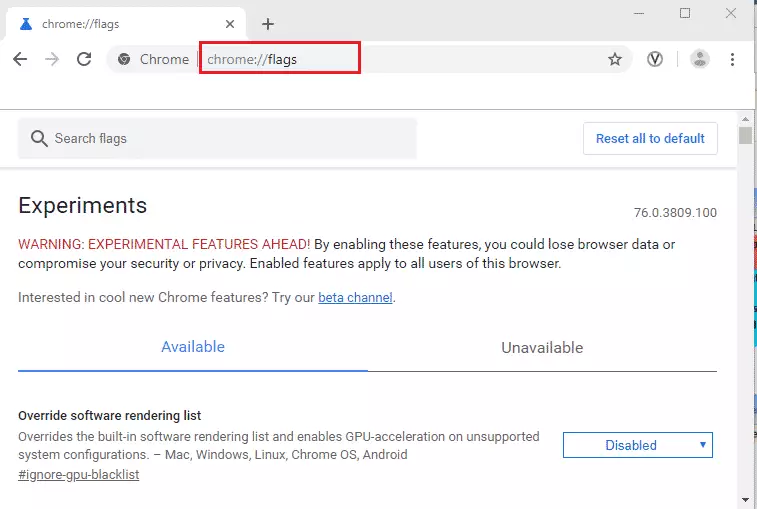
Task: Click Override software rendering list title
Action: (x=110, y=416)
